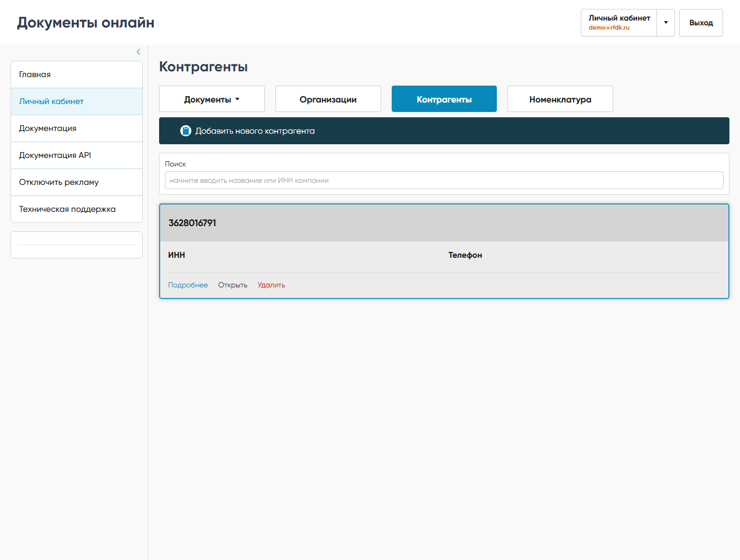This screenshot has width=740, height=560.
Task: Switch to the Организации tab
Action: pyautogui.click(x=328, y=99)
